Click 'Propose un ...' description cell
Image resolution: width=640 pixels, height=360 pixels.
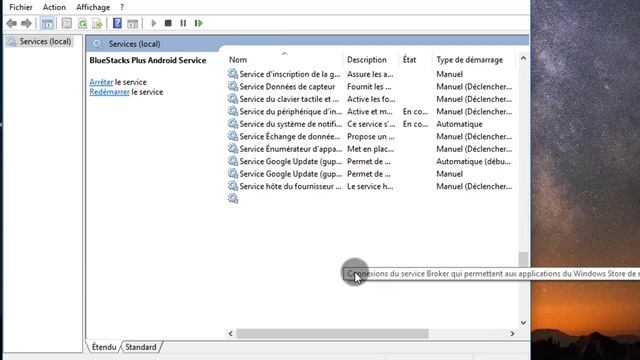(x=371, y=136)
